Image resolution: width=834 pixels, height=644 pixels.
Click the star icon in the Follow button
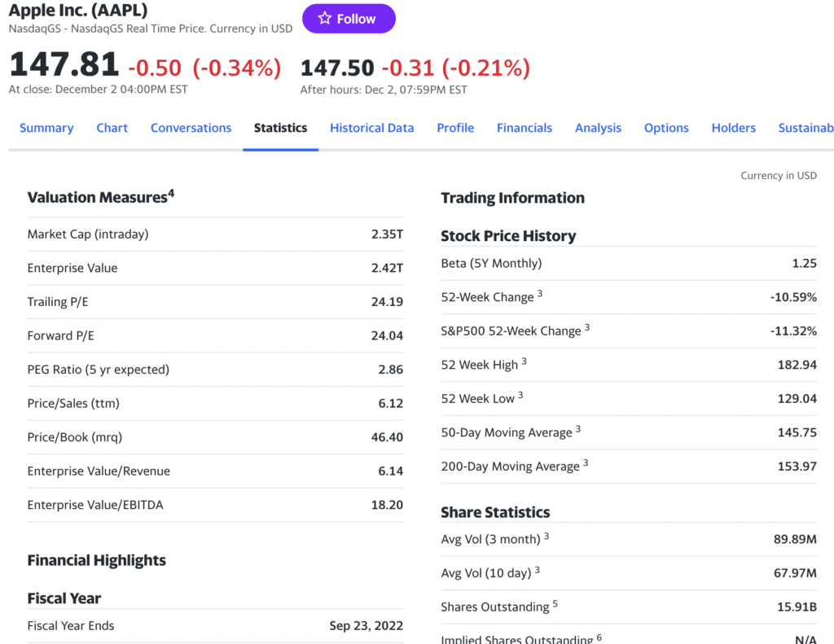pos(325,19)
